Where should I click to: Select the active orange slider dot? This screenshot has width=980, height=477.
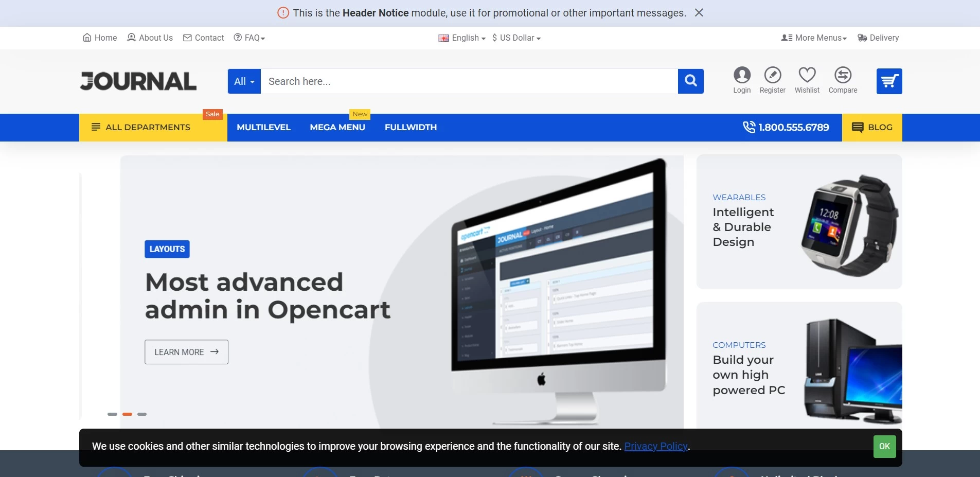(127, 414)
